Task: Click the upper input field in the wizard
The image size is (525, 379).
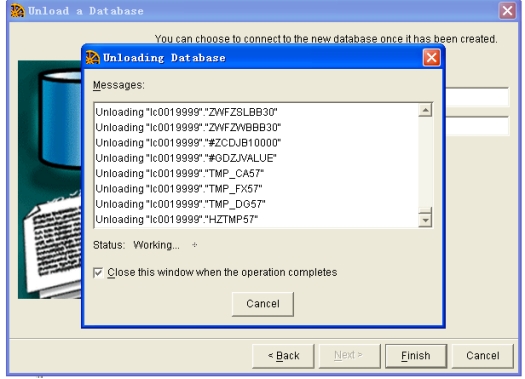Action: coord(477,97)
